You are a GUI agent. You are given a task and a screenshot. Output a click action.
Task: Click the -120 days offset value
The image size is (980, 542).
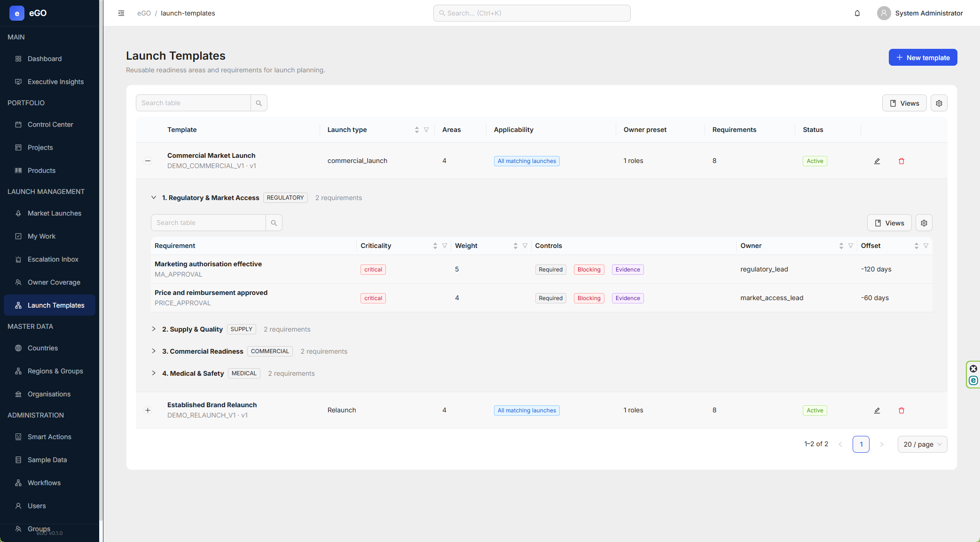[x=876, y=269]
